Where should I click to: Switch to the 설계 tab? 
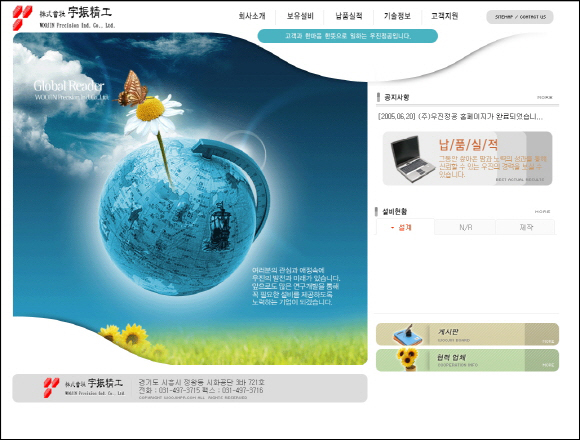coord(405,227)
